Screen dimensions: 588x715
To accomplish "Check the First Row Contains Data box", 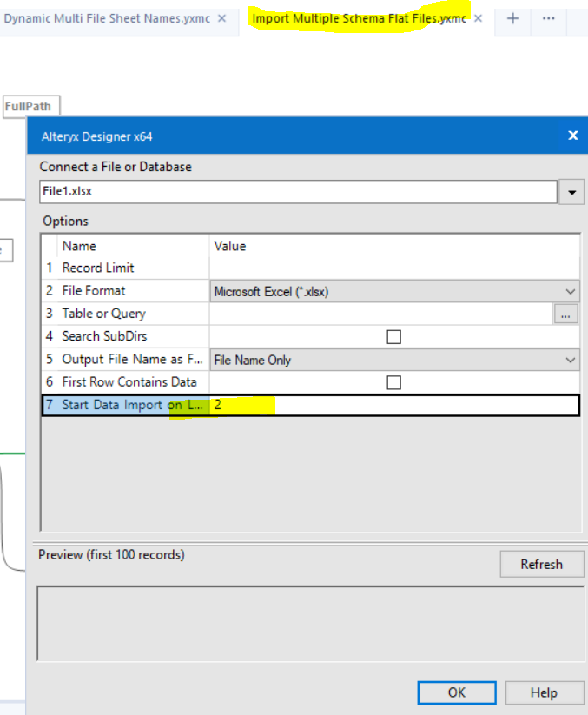I will [393, 382].
